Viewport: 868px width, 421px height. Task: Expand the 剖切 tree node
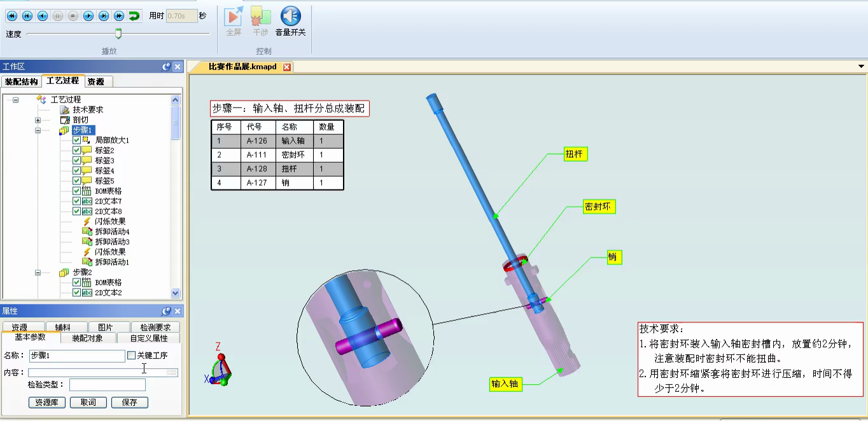(38, 120)
